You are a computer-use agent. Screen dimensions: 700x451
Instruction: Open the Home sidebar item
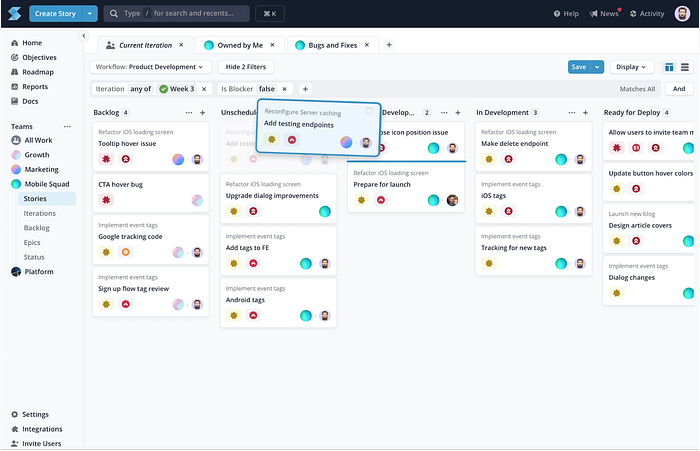pyautogui.click(x=27, y=43)
